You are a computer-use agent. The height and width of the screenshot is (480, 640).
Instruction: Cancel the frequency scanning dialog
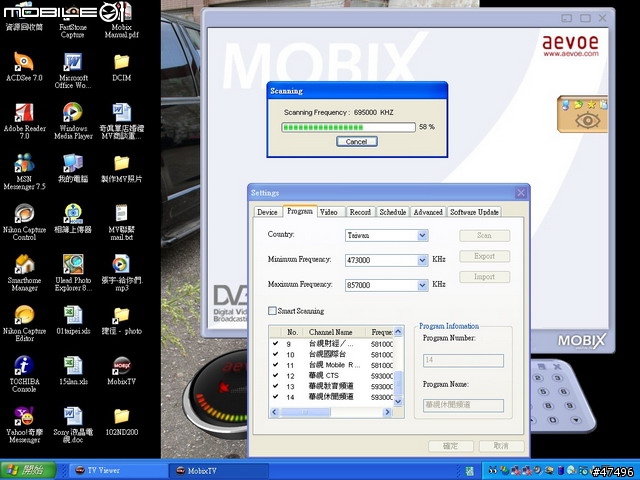point(356,142)
